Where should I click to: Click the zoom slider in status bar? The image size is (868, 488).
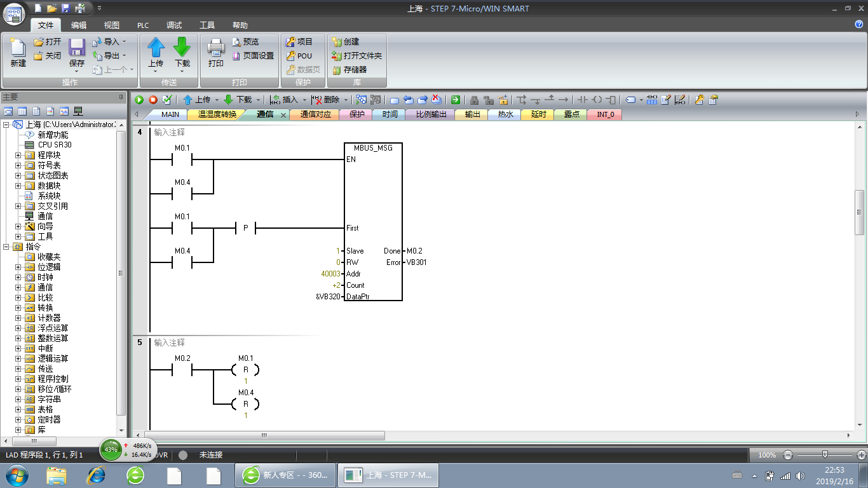click(824, 455)
